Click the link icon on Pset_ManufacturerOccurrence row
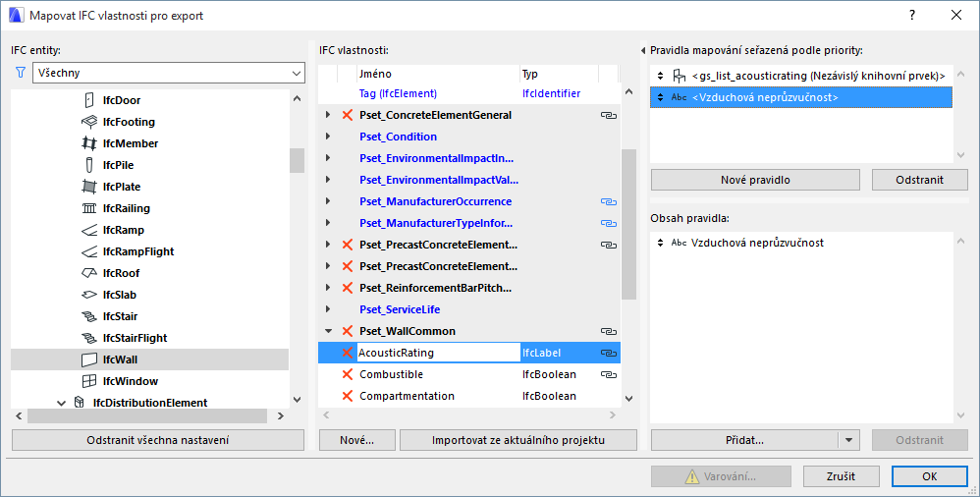This screenshot has width=980, height=497. click(608, 201)
